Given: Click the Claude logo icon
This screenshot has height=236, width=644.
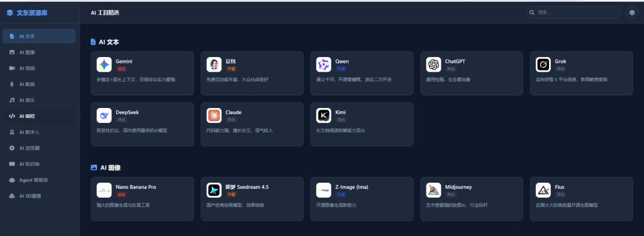Looking at the screenshot, I should pos(214,115).
